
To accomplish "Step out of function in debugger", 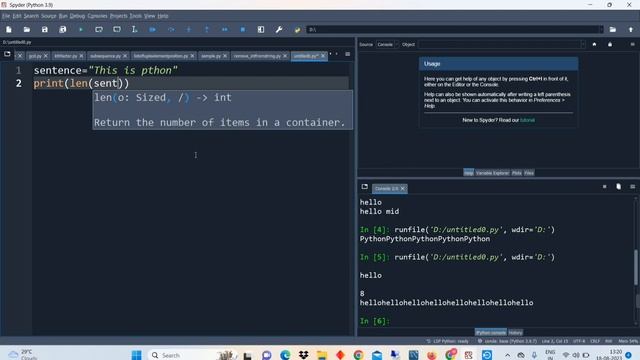I will click(207, 29).
